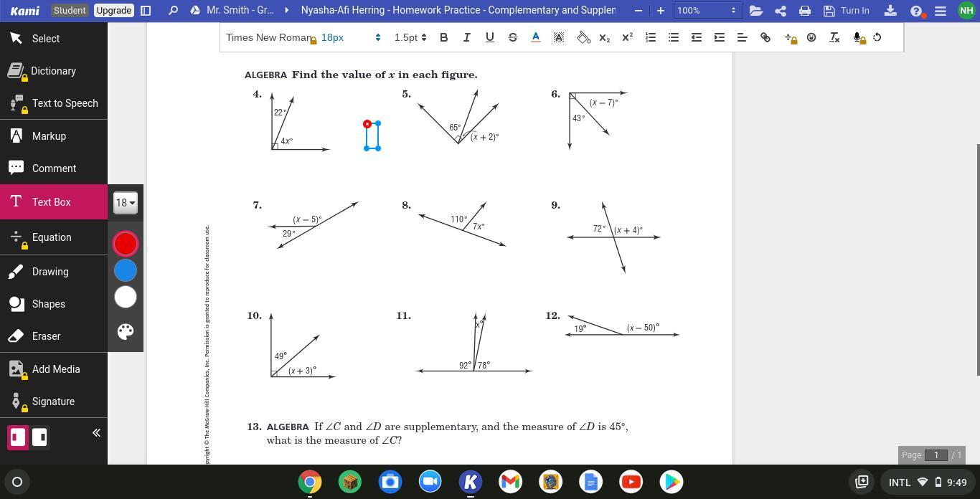The width and height of the screenshot is (980, 499).
Task: Select the Select tool
Action: [x=54, y=39]
